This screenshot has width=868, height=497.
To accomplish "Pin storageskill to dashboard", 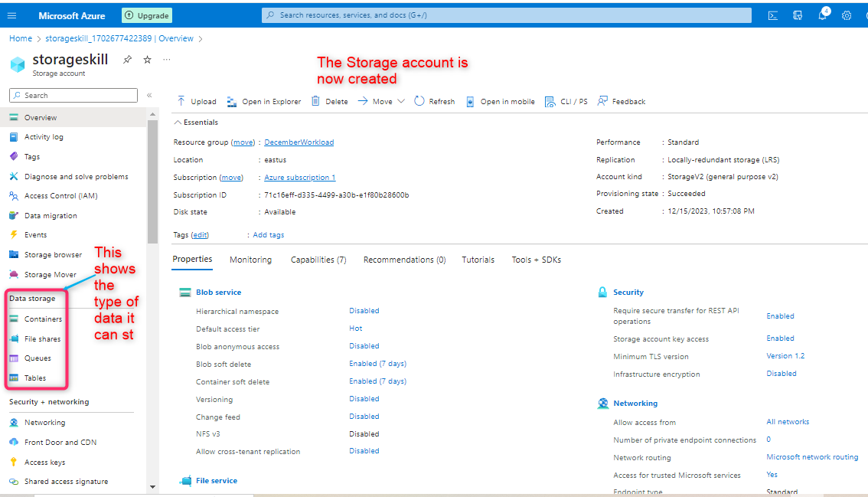I will coord(127,59).
